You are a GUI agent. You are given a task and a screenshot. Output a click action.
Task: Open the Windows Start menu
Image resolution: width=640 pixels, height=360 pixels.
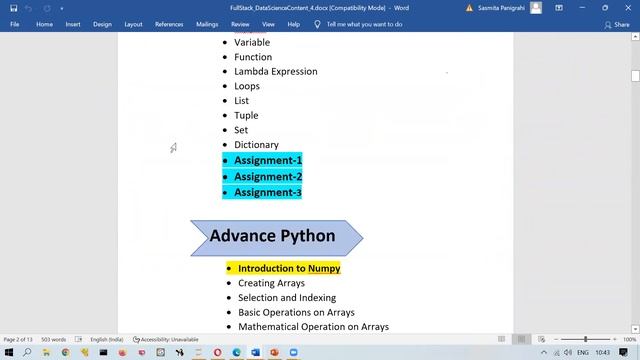(x=9, y=352)
